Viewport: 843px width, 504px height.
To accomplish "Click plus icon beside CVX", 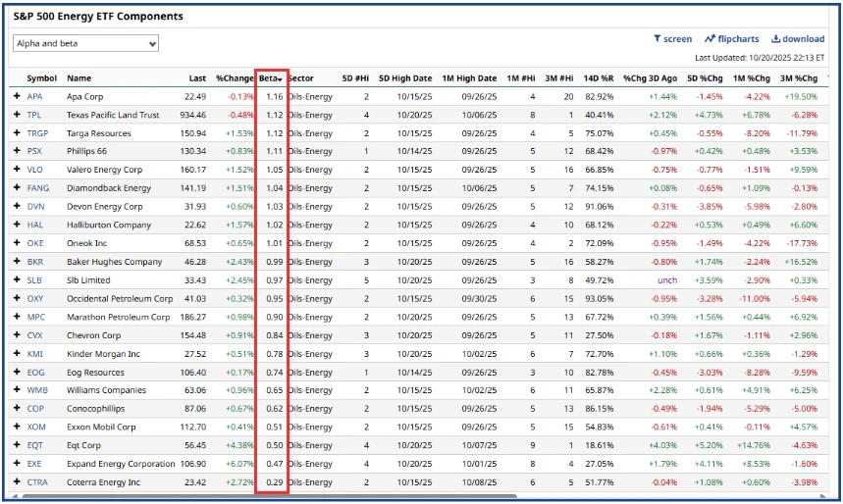I will 16,335.
